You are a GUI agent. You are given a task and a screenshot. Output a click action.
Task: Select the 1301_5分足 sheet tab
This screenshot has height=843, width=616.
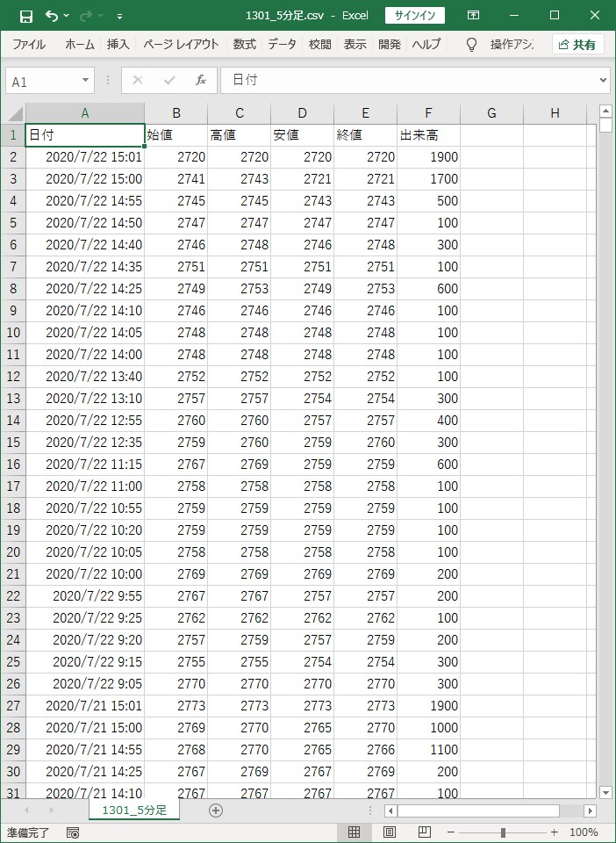click(134, 811)
